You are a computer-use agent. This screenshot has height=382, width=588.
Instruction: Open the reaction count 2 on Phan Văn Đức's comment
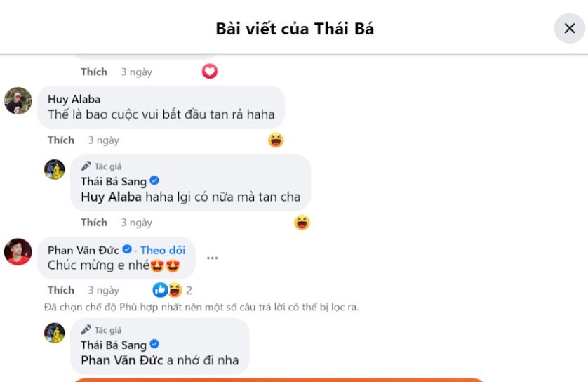coord(189,291)
